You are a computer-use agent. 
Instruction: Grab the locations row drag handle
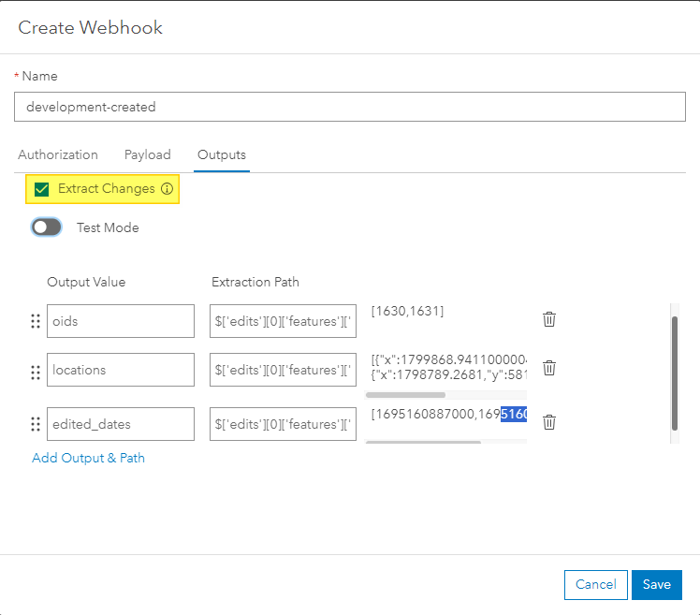click(36, 372)
